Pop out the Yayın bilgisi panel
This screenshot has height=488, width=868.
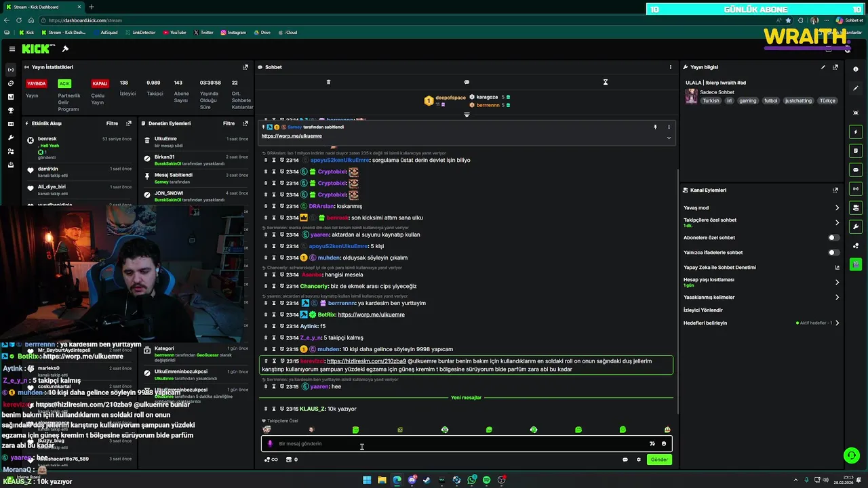pyautogui.click(x=835, y=67)
